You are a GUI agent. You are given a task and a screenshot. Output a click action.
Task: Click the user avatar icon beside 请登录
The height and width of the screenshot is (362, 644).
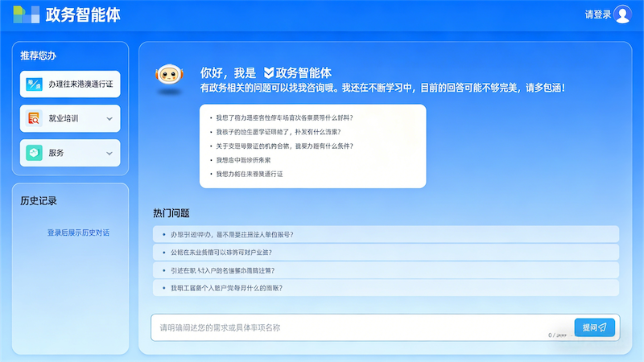(622, 14)
